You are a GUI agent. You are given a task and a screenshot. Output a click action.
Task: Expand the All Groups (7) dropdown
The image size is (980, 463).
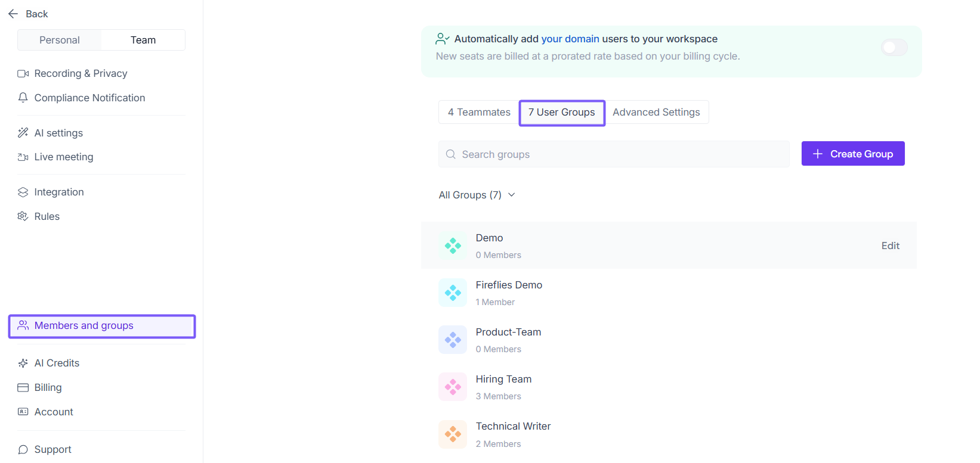pos(477,195)
